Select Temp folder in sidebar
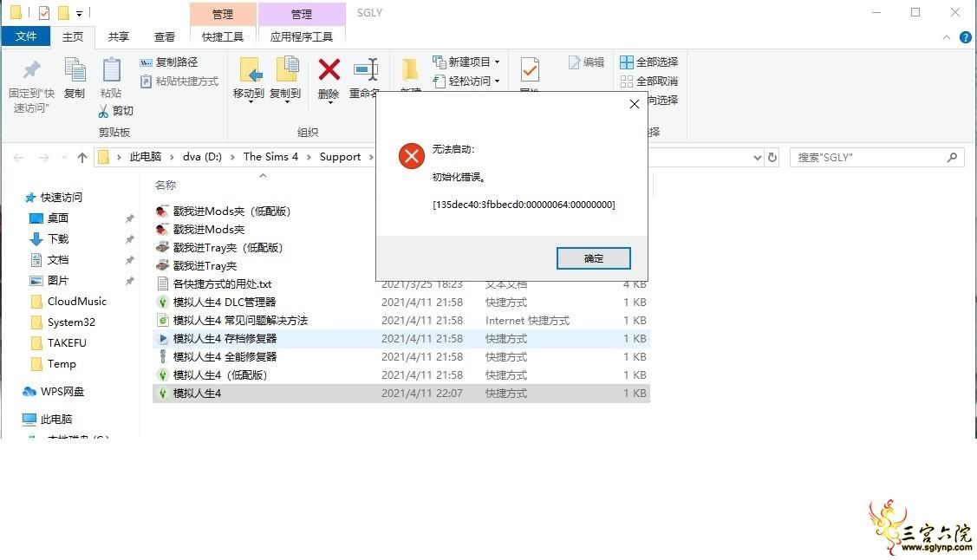This screenshot has height=560, width=977. coord(54,364)
